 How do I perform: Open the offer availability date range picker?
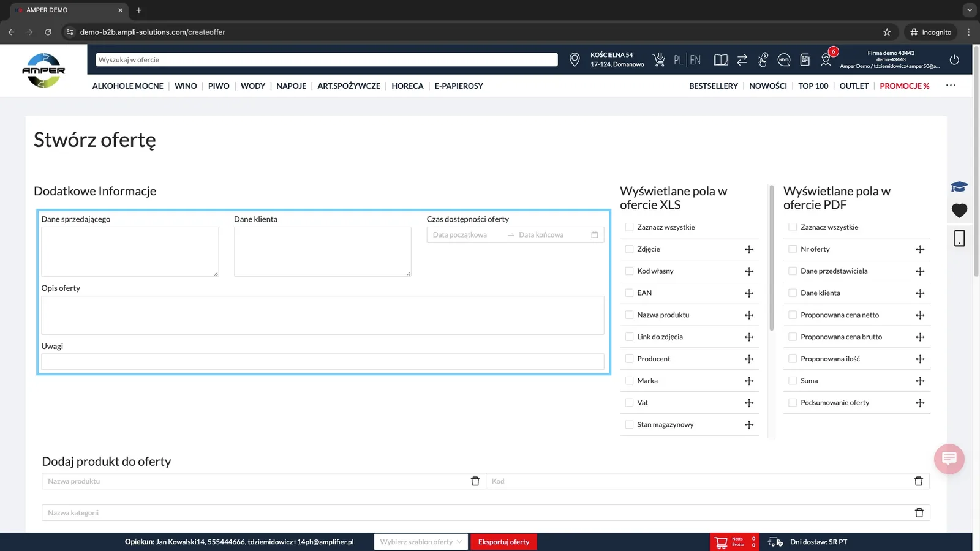(x=515, y=235)
